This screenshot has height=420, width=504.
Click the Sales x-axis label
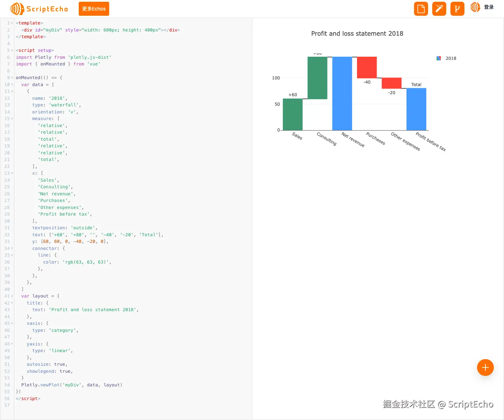297,136
